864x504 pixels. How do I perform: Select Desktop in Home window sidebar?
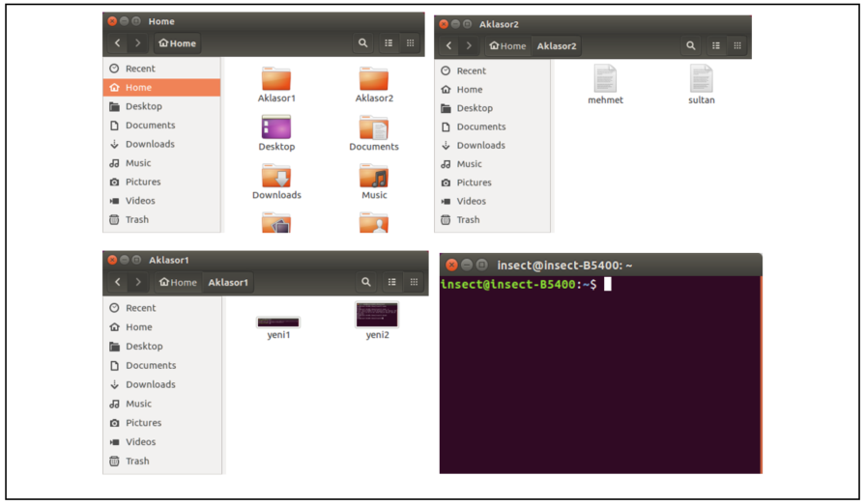(161, 106)
